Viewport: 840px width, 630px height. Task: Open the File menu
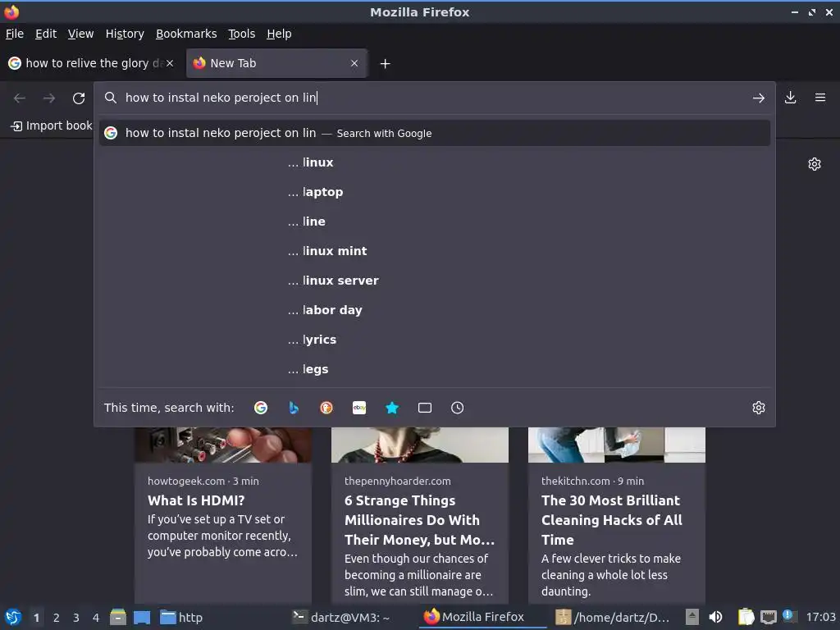click(15, 34)
